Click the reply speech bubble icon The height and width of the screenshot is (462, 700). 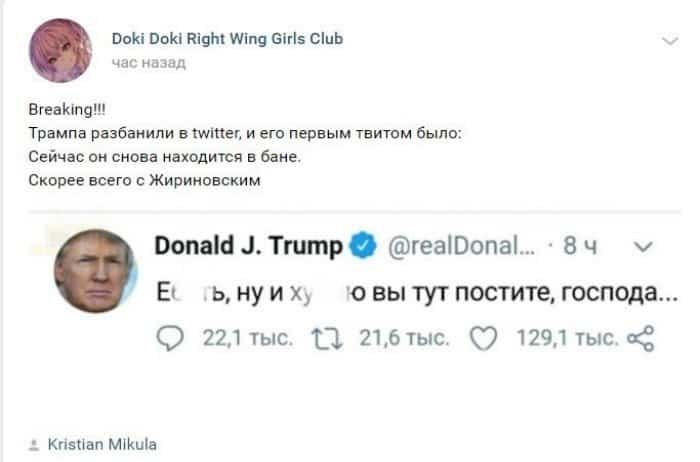pos(170,338)
